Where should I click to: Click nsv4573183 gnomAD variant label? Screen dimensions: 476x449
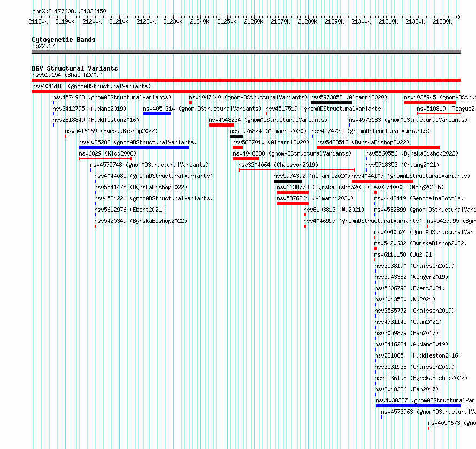(408, 120)
